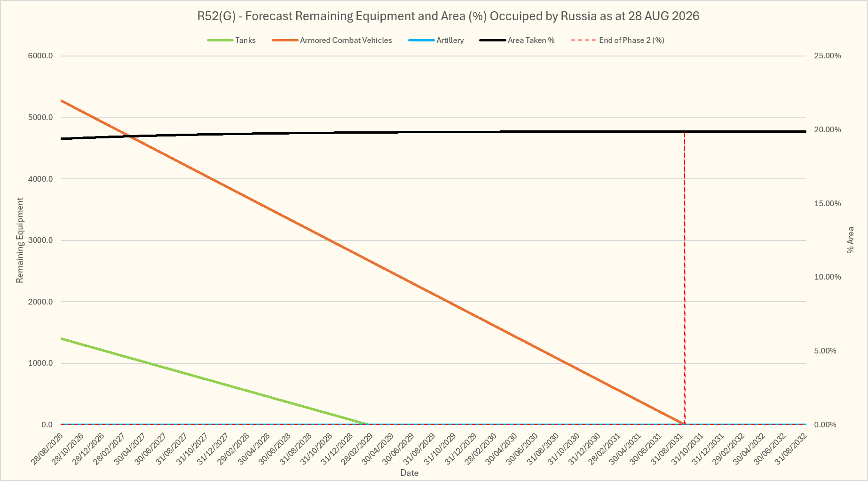Click the "25.00%" right axis value
Image resolution: width=868 pixels, height=481 pixels.
828,56
